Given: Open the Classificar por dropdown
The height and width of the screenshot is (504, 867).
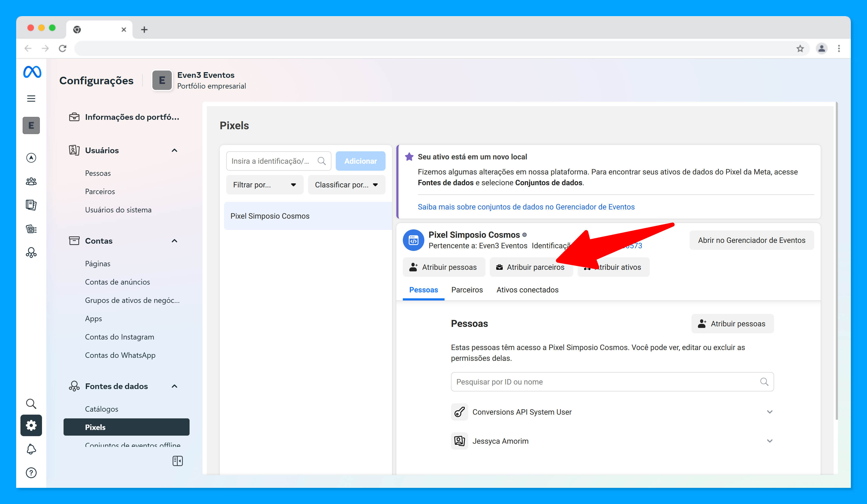Looking at the screenshot, I should point(346,185).
